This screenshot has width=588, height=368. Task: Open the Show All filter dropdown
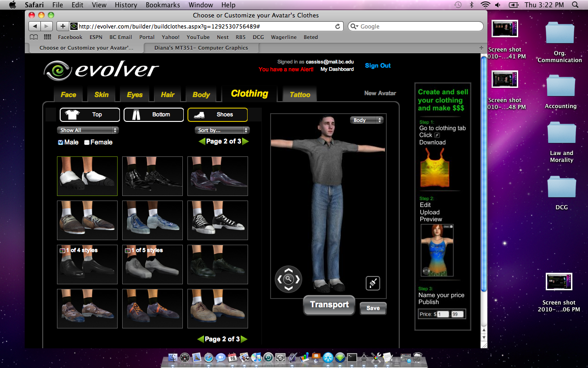click(87, 130)
